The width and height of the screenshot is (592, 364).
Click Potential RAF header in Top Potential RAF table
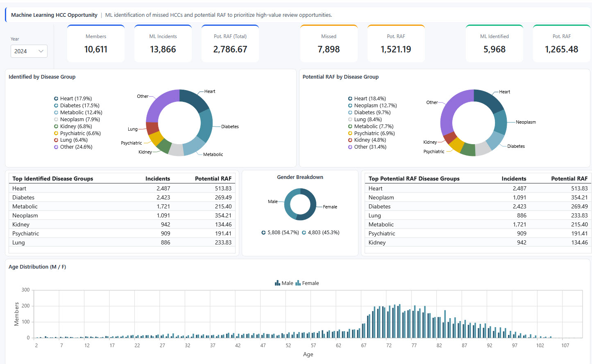tap(569, 179)
